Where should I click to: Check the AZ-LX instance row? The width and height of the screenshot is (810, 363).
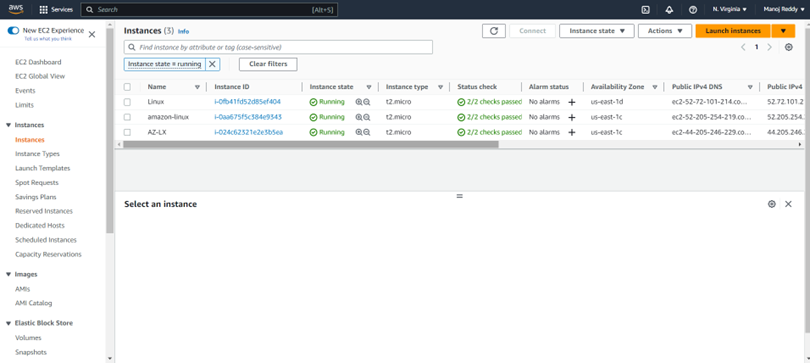point(127,132)
